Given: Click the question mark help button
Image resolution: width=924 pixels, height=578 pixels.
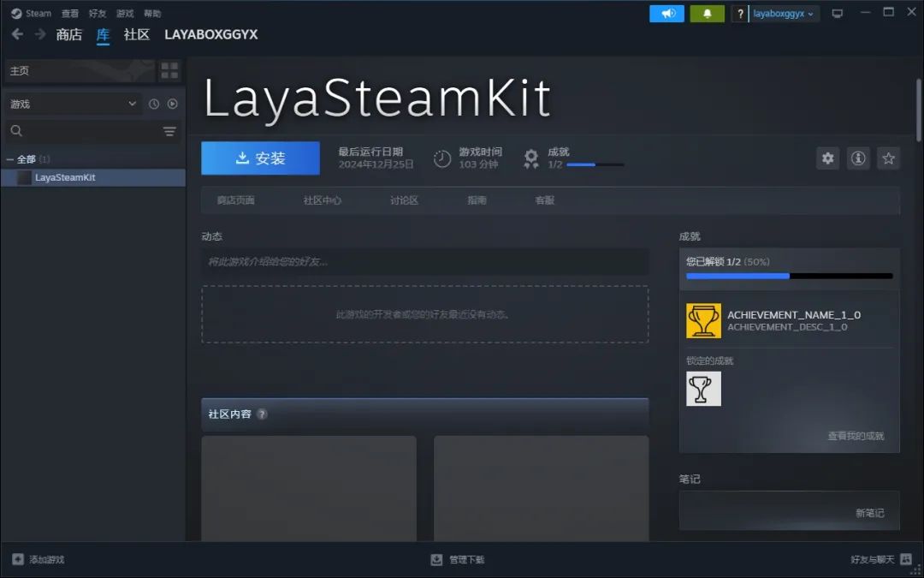Looking at the screenshot, I should pos(740,14).
